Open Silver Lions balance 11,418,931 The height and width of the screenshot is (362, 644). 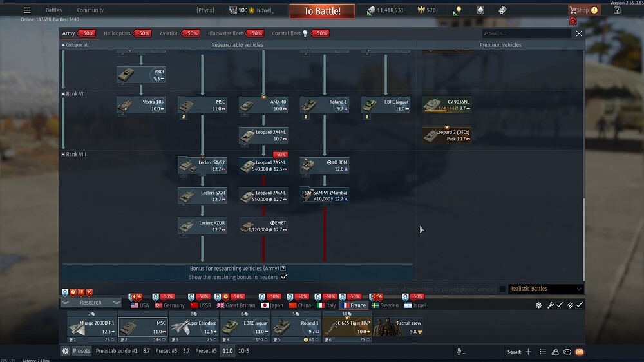(x=385, y=10)
